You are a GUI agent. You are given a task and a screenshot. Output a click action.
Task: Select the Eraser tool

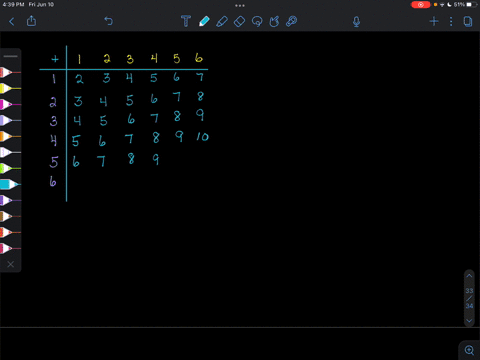click(239, 21)
